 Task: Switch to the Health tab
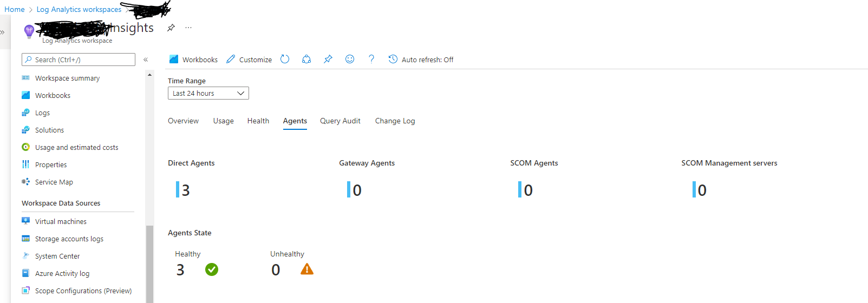tap(258, 121)
